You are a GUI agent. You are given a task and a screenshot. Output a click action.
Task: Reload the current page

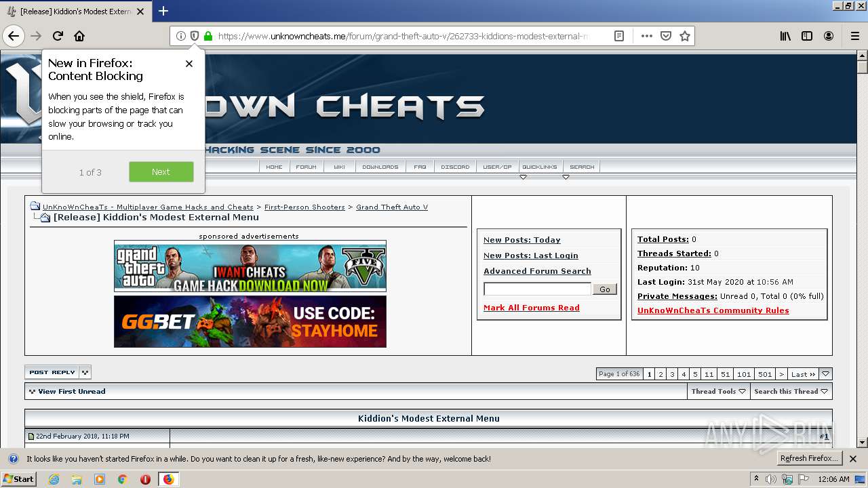tap(58, 36)
